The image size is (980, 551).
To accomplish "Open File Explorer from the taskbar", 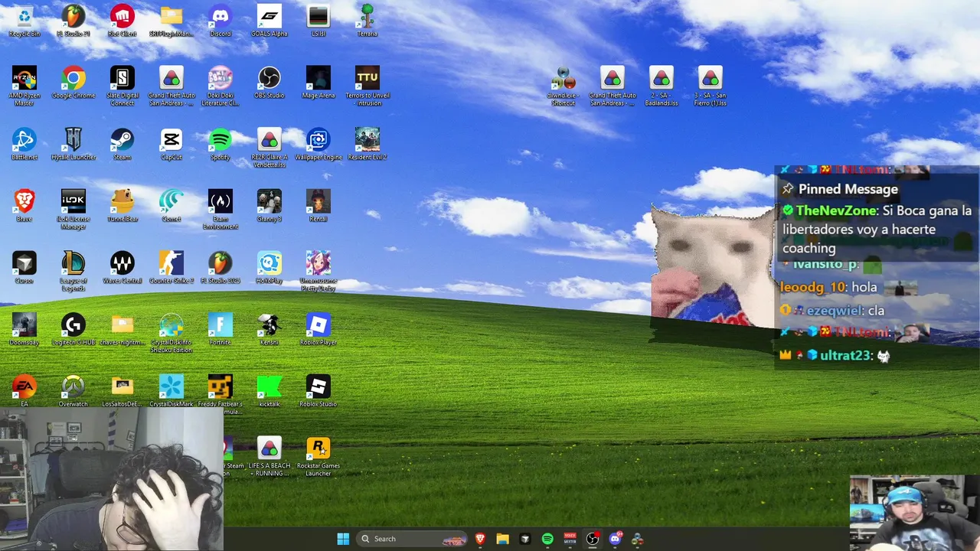I will pos(502,539).
